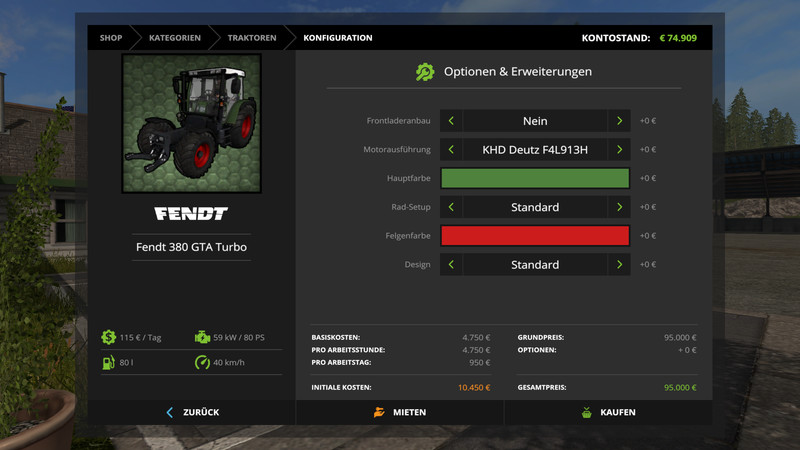Screen dimensions: 800x450
Task: Open Kategorien breadcrumb
Action: click(174, 38)
